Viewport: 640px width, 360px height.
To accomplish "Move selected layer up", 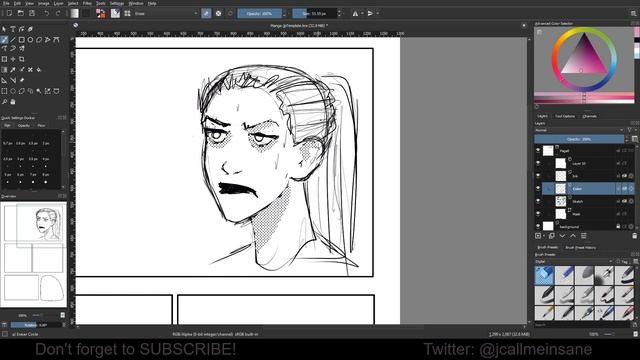I will point(573,236).
